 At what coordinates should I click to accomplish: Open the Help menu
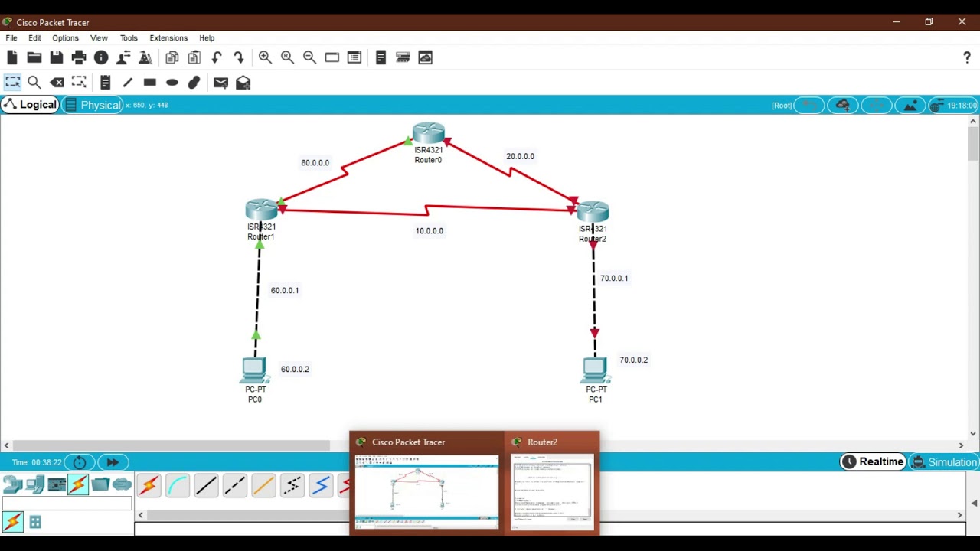point(207,37)
